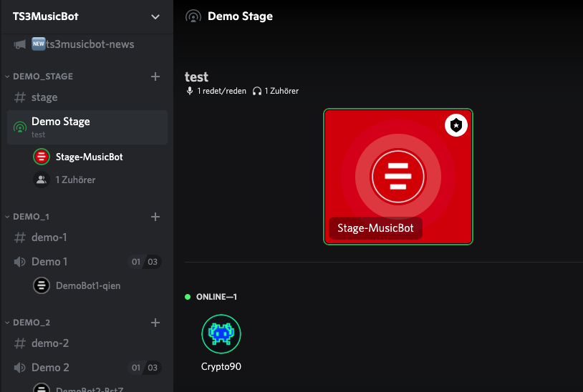Click the Stage-MusicBot name label on tile
This screenshot has width=583, height=392.
pos(375,229)
